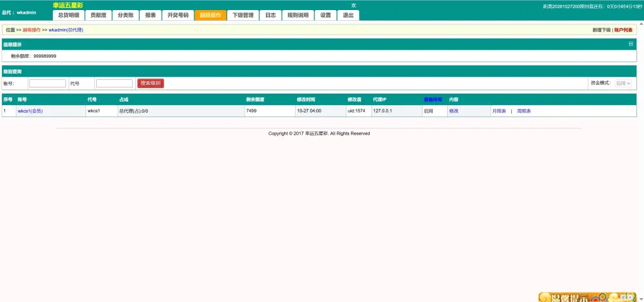The height and width of the screenshot is (302, 644).
Task: Click the 剩余额度 999989999 info text
Action: [34, 56]
